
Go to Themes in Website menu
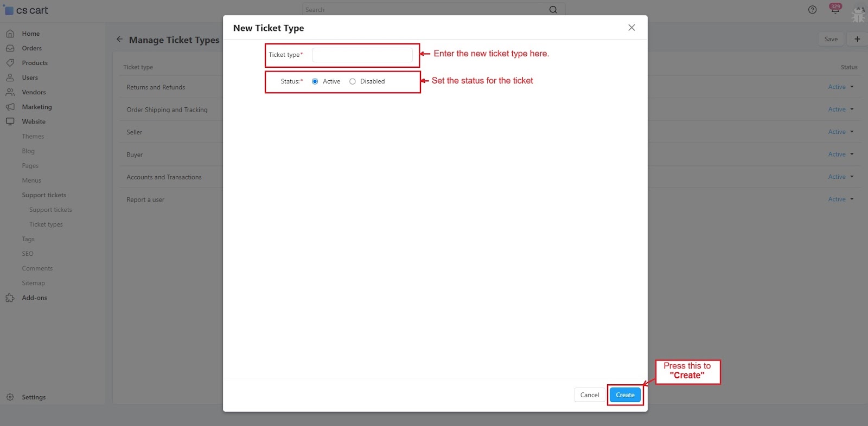coord(33,137)
